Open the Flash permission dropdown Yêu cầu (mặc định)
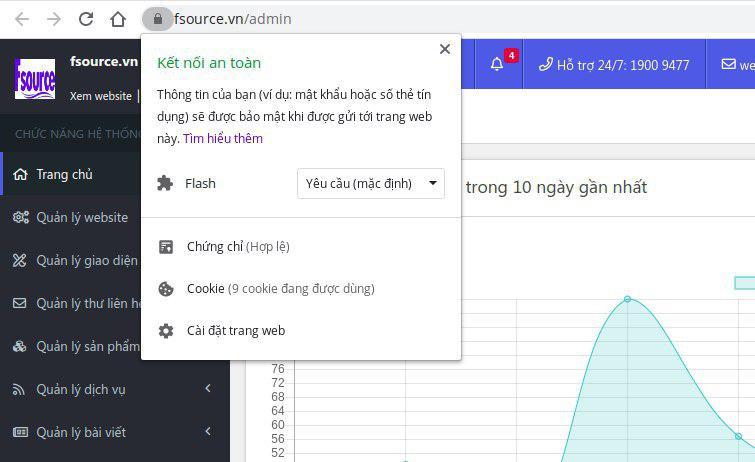The width and height of the screenshot is (755, 462). coord(371,184)
